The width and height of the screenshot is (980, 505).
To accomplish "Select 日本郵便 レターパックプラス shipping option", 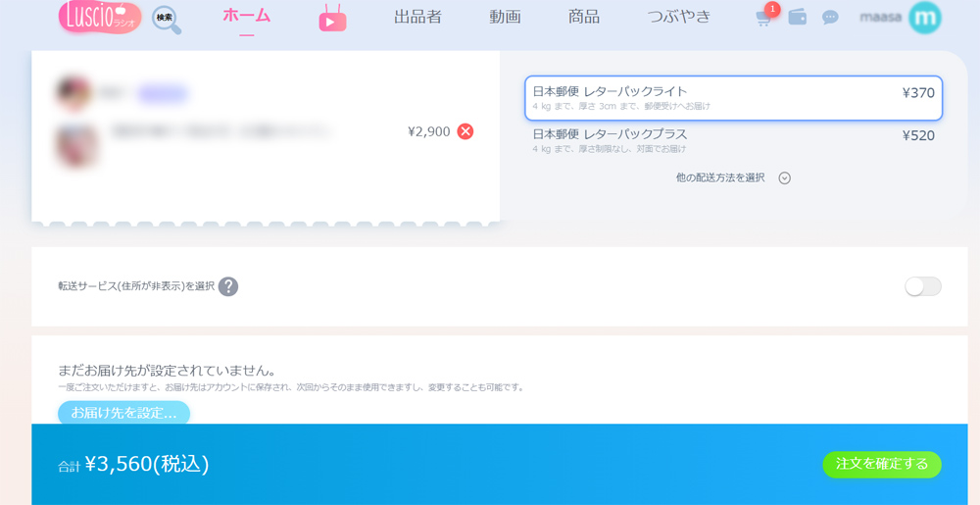I will 733,140.
